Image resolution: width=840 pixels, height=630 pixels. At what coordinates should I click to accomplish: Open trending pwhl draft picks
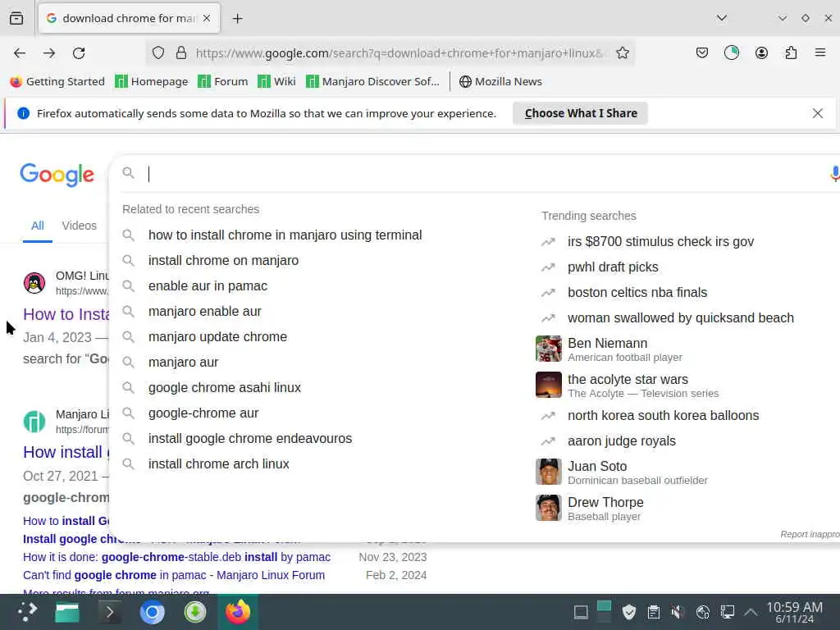pyautogui.click(x=613, y=267)
